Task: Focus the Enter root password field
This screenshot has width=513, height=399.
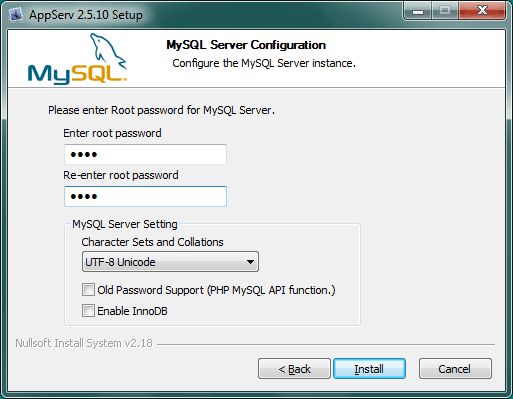Action: coord(145,154)
